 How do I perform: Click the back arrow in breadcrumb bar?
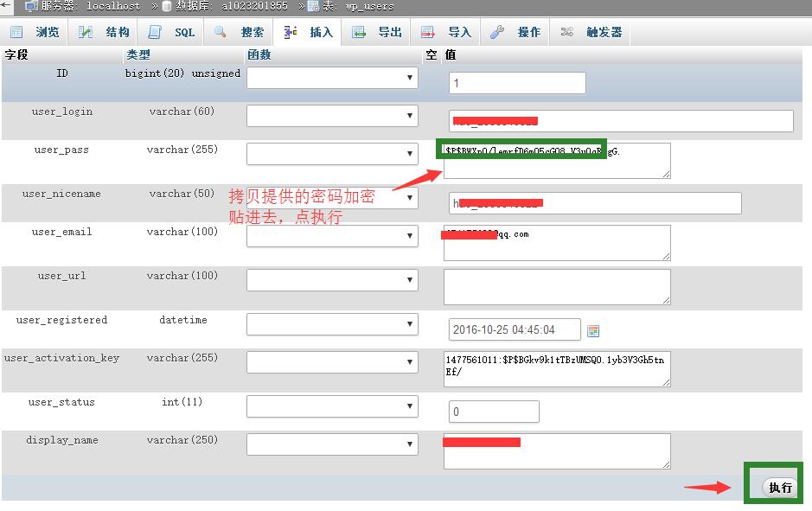5,4
